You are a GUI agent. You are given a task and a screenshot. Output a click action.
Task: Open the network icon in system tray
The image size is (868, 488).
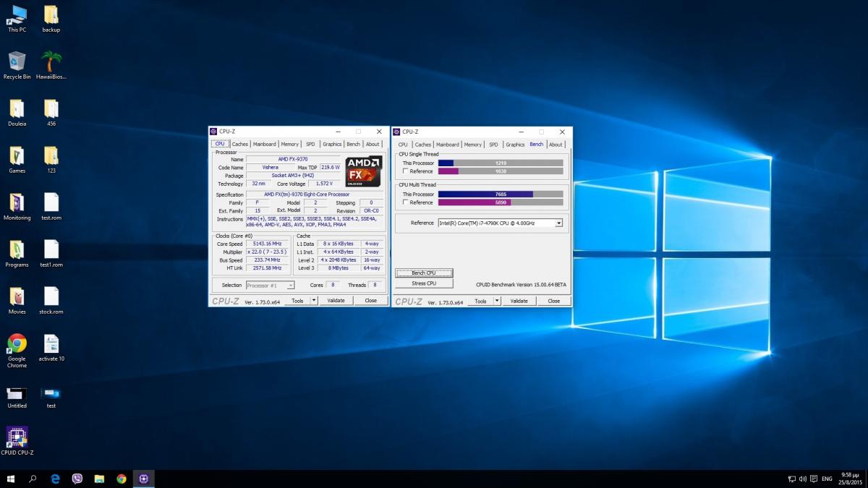(792, 479)
